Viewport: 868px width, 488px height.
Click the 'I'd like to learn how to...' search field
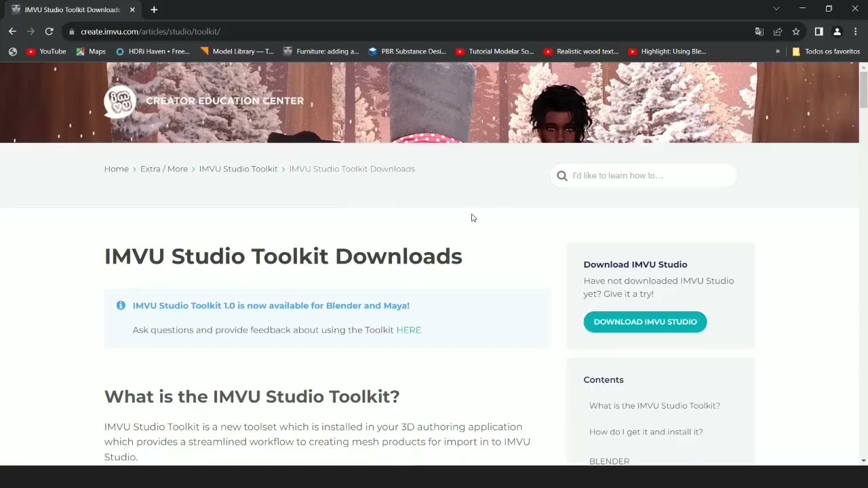pos(643,176)
